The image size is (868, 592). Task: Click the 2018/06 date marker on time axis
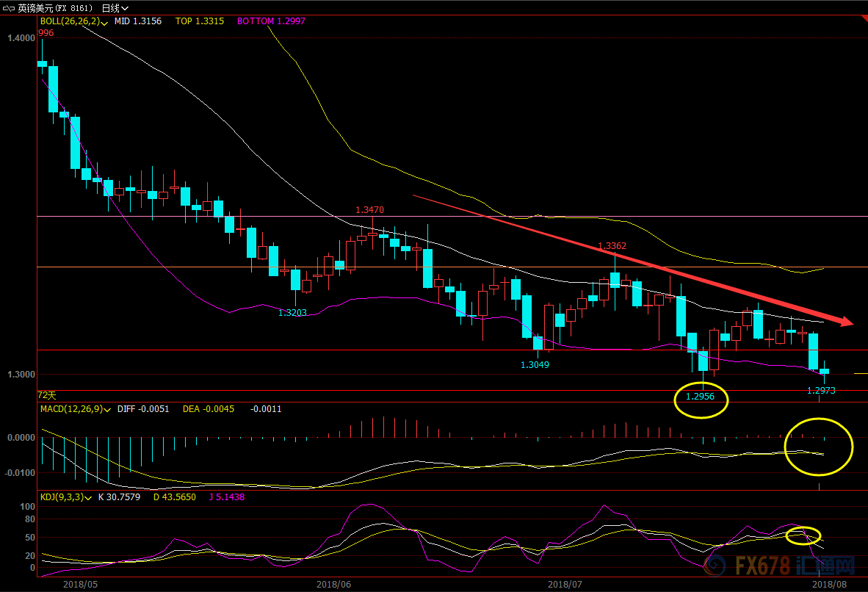(x=333, y=584)
